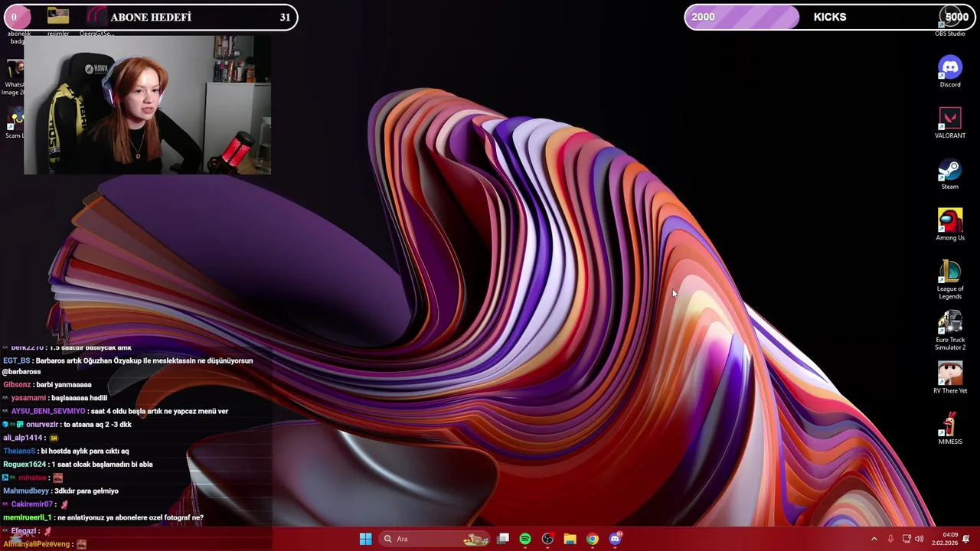The image size is (980, 551).
Task: Open File Explorer from the taskbar
Action: [570, 539]
